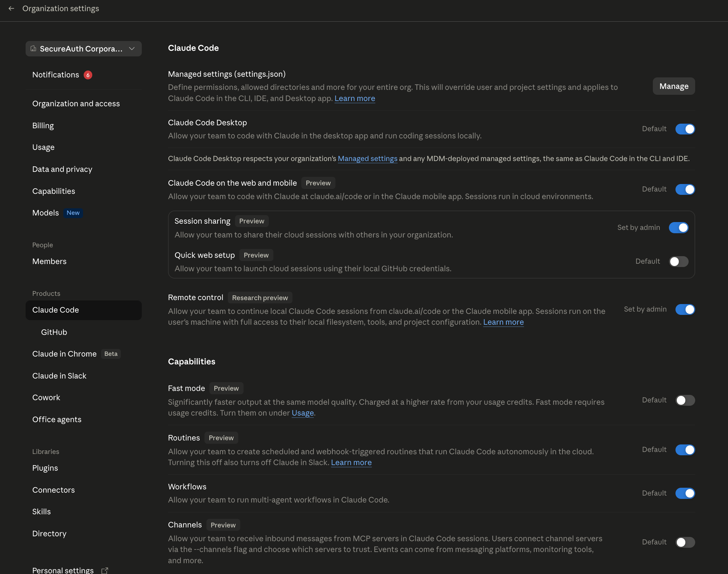Enable Quick web setup toggle
This screenshot has width=728, height=574.
(678, 261)
